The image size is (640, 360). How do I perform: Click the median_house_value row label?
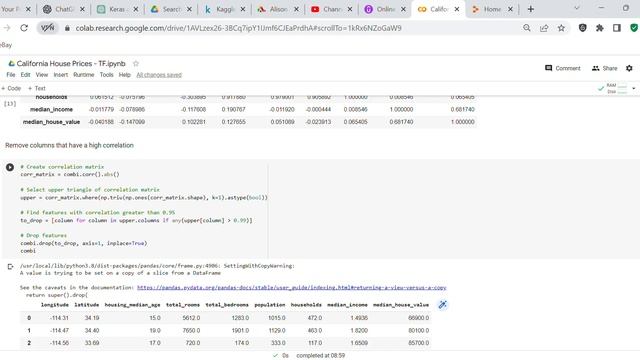(51, 122)
